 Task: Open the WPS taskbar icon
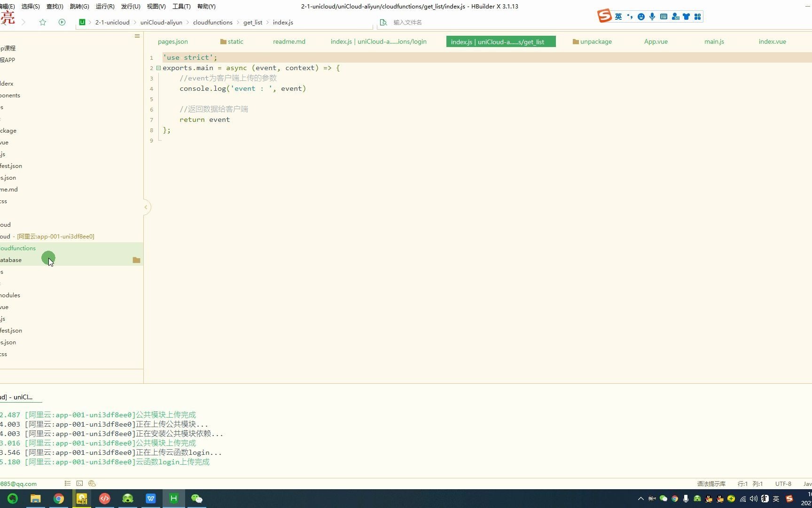pyautogui.click(x=150, y=499)
